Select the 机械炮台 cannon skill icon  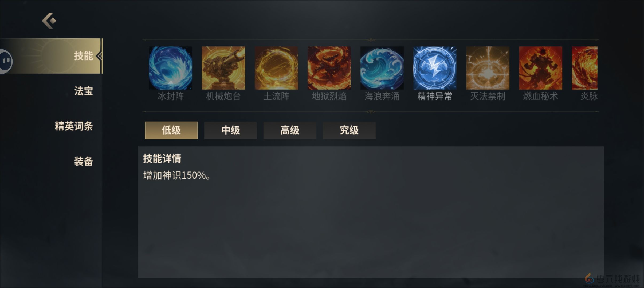(x=223, y=68)
